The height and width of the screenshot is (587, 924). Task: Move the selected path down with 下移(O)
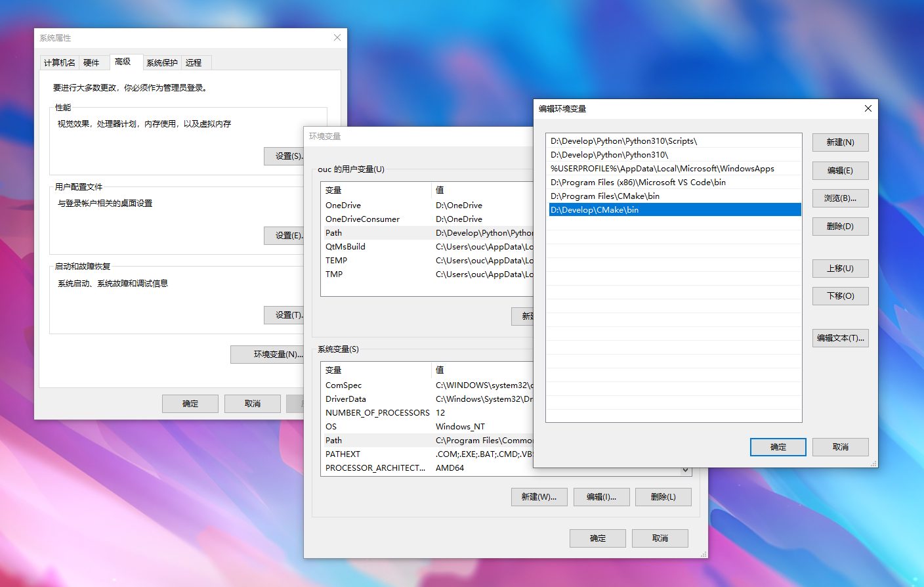[840, 295]
